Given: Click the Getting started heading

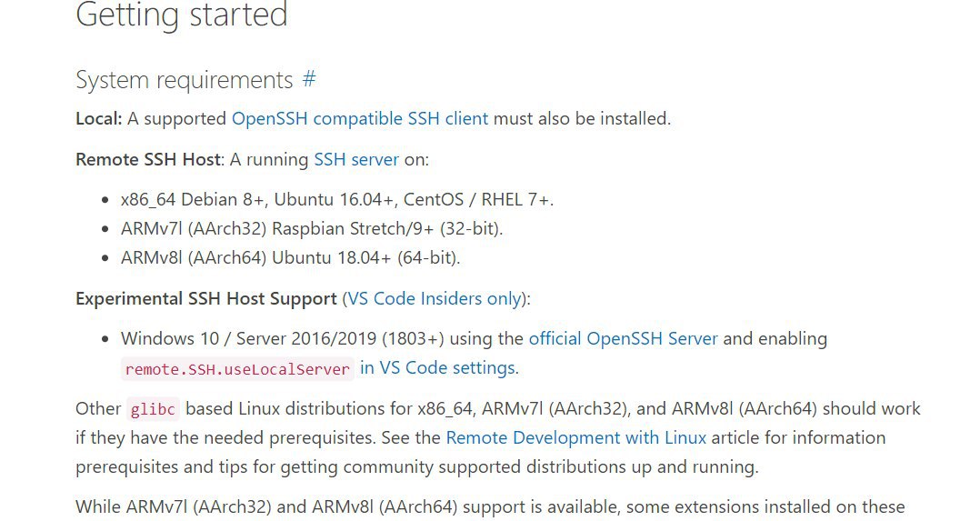Looking at the screenshot, I should (x=182, y=14).
